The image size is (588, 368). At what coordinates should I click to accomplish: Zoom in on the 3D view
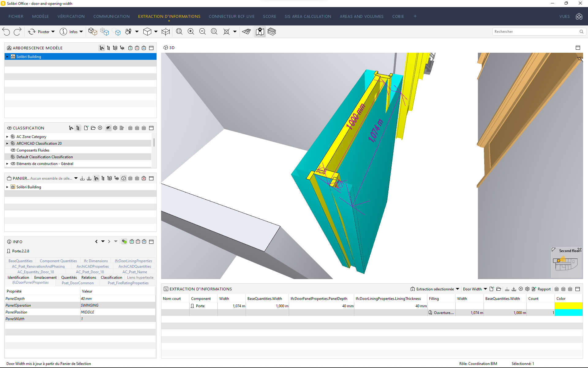pos(191,32)
